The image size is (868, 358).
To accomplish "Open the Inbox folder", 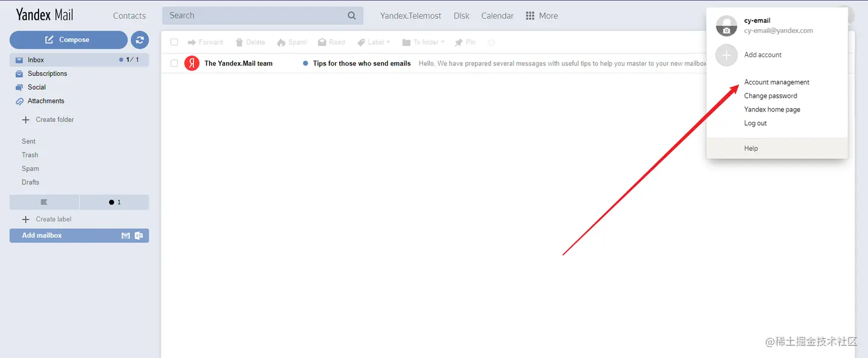I will [x=79, y=60].
